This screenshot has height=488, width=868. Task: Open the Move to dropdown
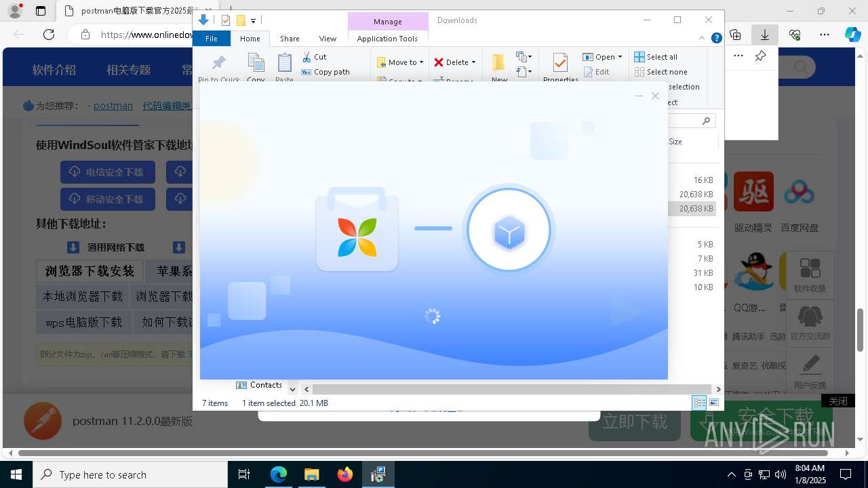pos(400,62)
